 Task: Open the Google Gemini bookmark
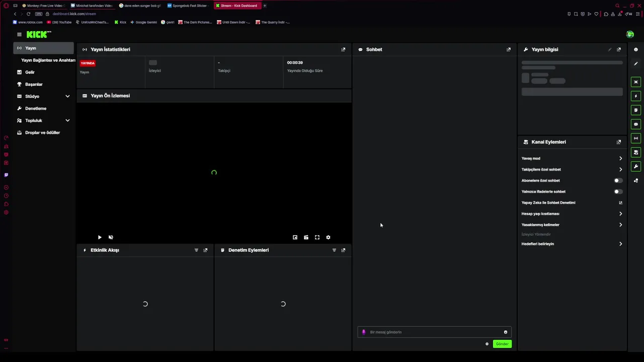tap(143, 22)
